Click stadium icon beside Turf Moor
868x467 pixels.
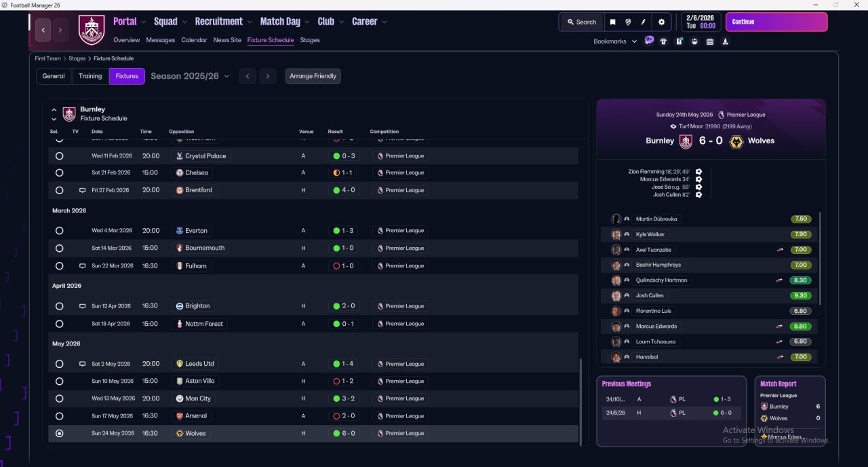[673, 126]
